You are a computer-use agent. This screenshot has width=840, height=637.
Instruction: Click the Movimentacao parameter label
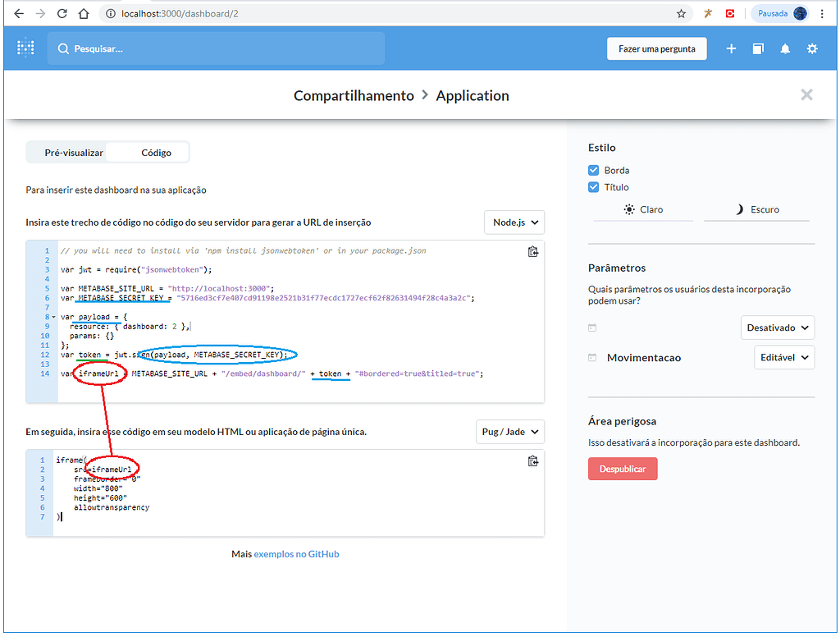(x=644, y=358)
